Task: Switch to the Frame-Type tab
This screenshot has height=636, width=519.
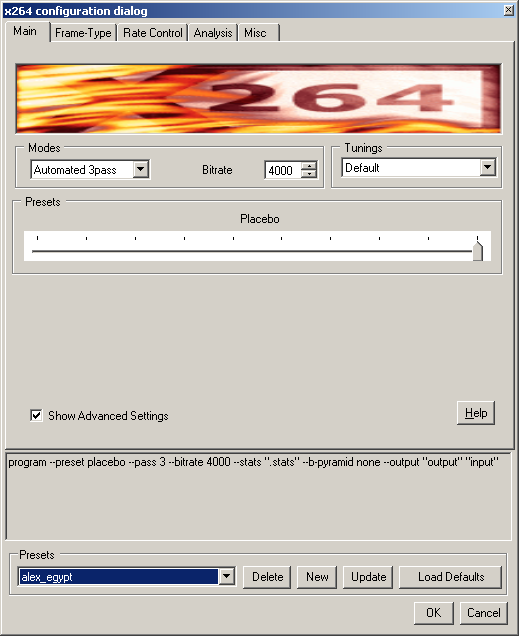Action: (x=84, y=33)
